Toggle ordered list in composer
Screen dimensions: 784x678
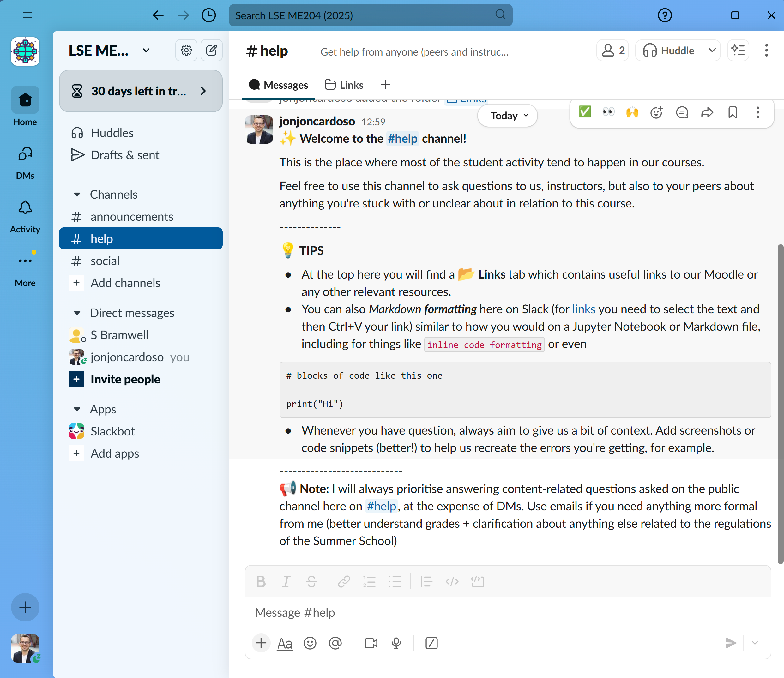click(x=369, y=581)
